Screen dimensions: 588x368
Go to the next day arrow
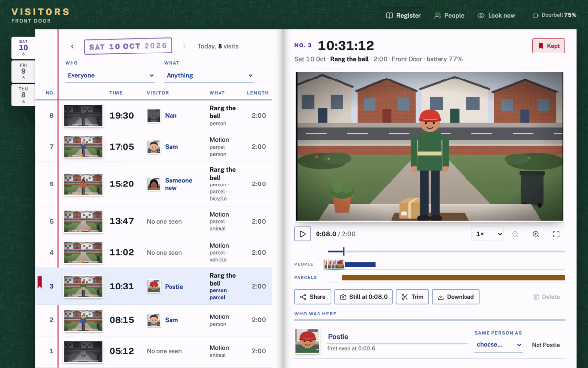[x=184, y=46]
